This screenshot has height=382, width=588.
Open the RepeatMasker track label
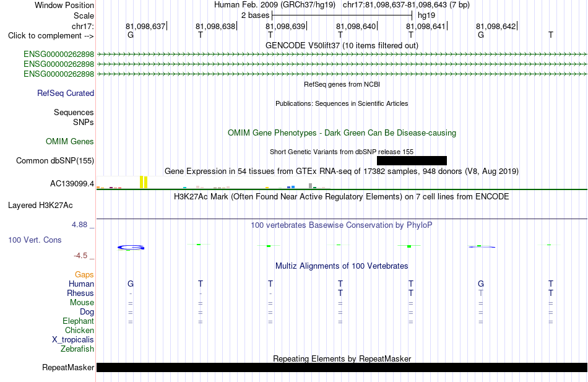[x=68, y=367]
